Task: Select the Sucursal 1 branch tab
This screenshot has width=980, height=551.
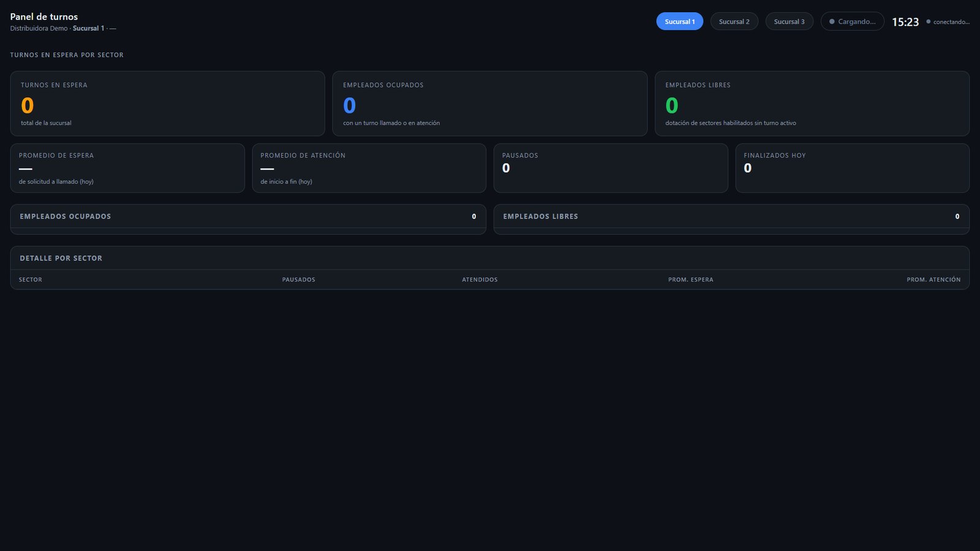Action: [x=679, y=21]
